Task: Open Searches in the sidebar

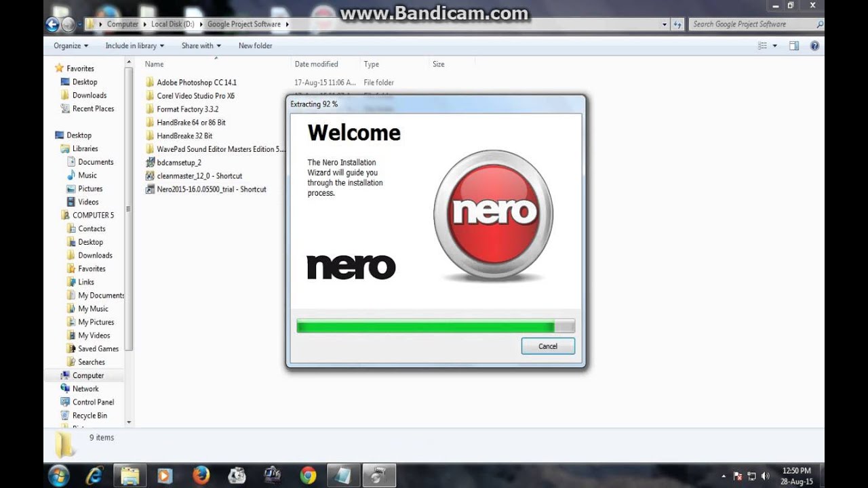Action: click(92, 363)
